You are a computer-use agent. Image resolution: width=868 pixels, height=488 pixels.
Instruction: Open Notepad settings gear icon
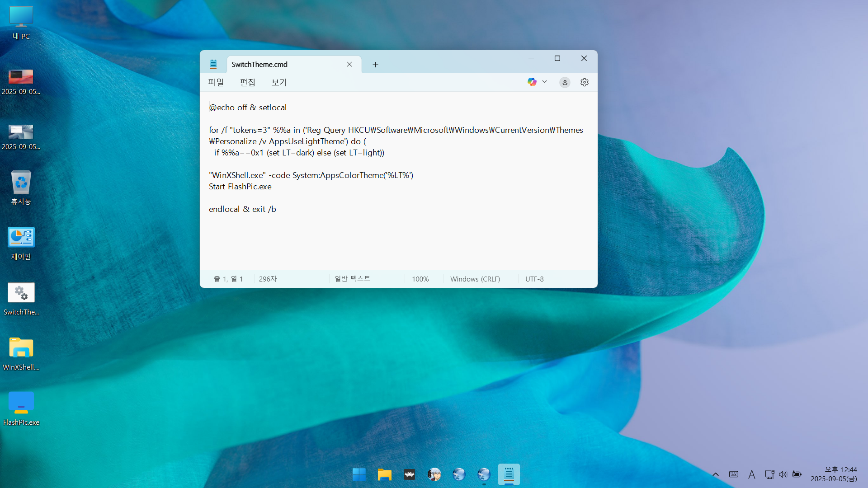[x=584, y=82]
